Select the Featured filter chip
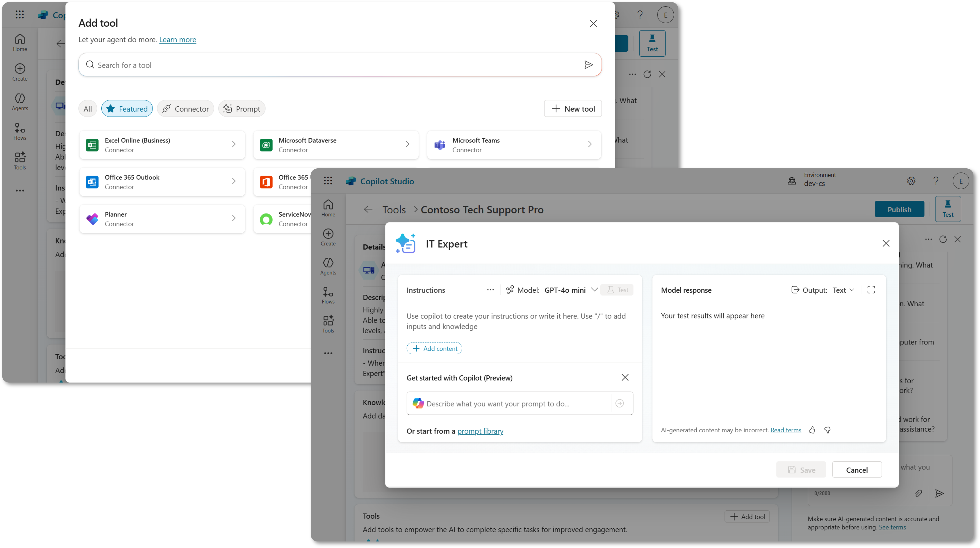 pos(127,109)
